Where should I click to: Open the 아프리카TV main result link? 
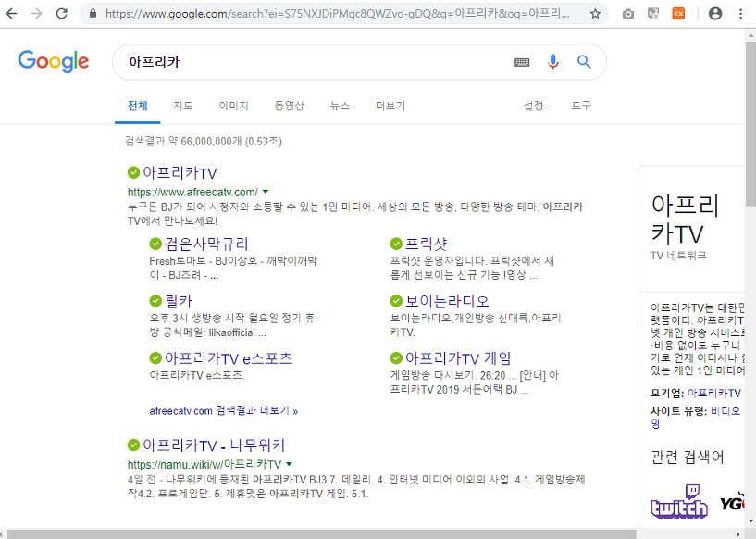(x=180, y=173)
